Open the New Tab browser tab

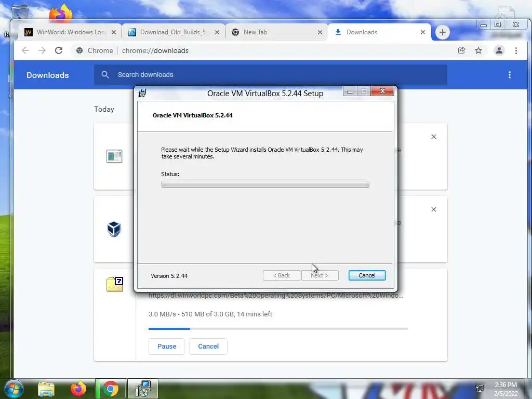click(276, 32)
